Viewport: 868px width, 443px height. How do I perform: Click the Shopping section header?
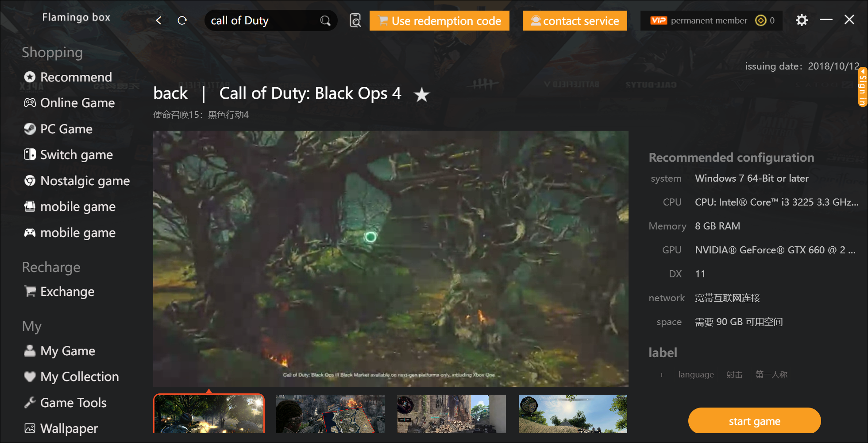click(x=52, y=53)
